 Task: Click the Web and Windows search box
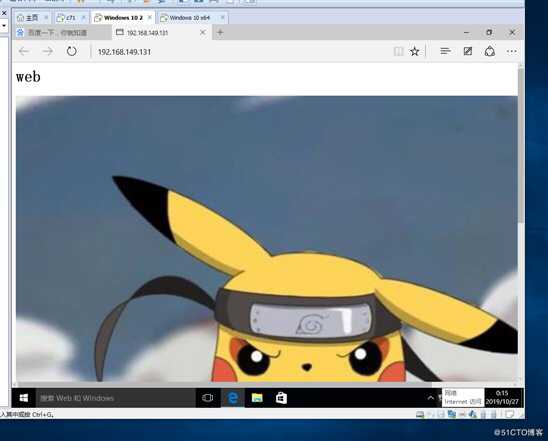click(116, 398)
